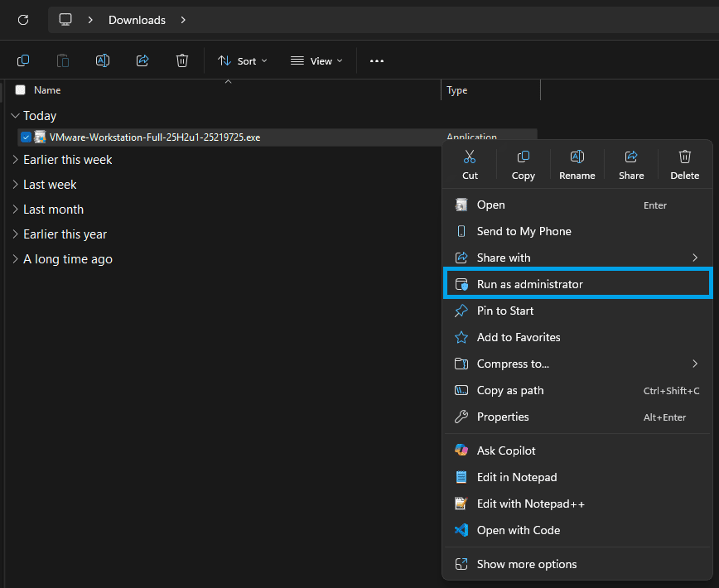Open the View dropdown
This screenshot has width=719, height=588.
[x=316, y=61]
